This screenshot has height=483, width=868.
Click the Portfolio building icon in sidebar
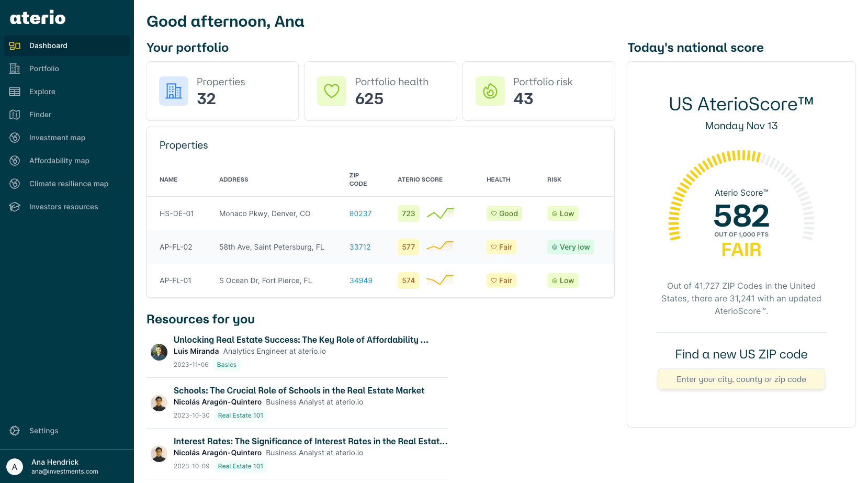(15, 69)
